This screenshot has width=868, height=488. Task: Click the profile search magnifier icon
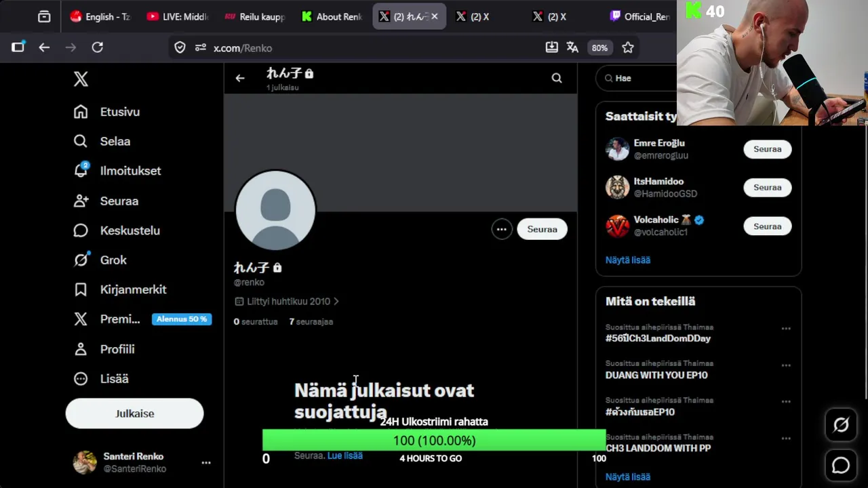click(557, 79)
